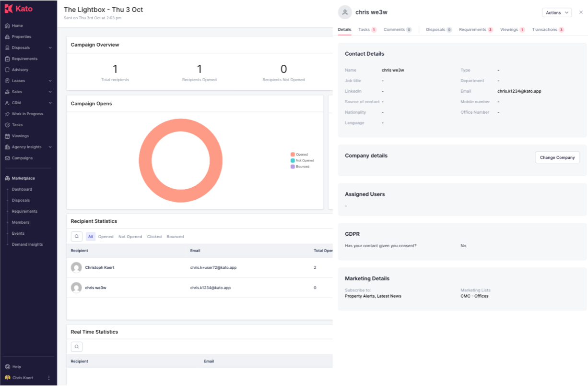Filter recipients by Bounced
Screen dimensions: 588x386
click(x=175, y=237)
